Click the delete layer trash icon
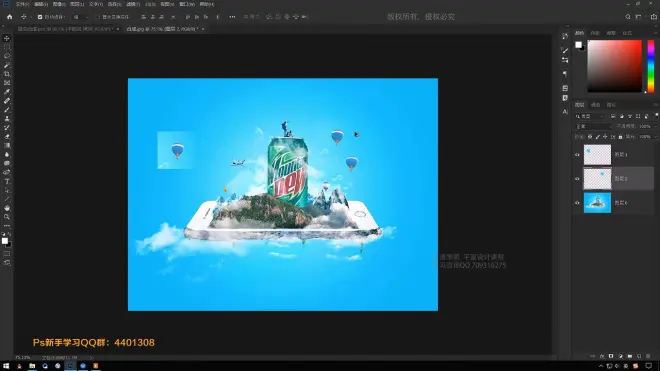This screenshot has width=660, height=371. (648, 356)
